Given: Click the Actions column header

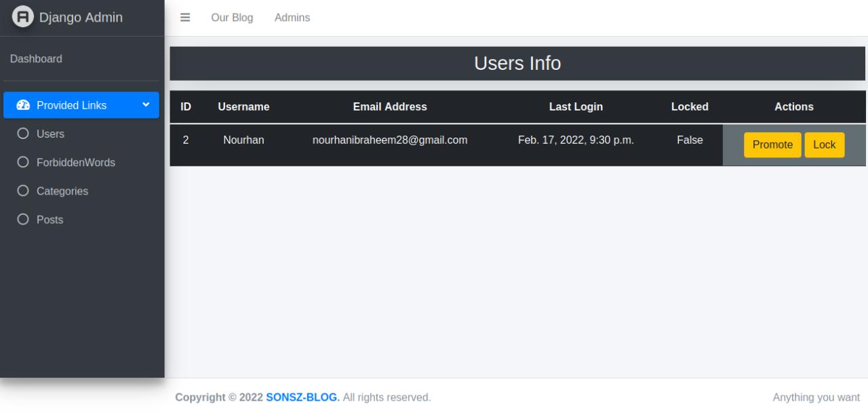Looking at the screenshot, I should pyautogui.click(x=794, y=106).
